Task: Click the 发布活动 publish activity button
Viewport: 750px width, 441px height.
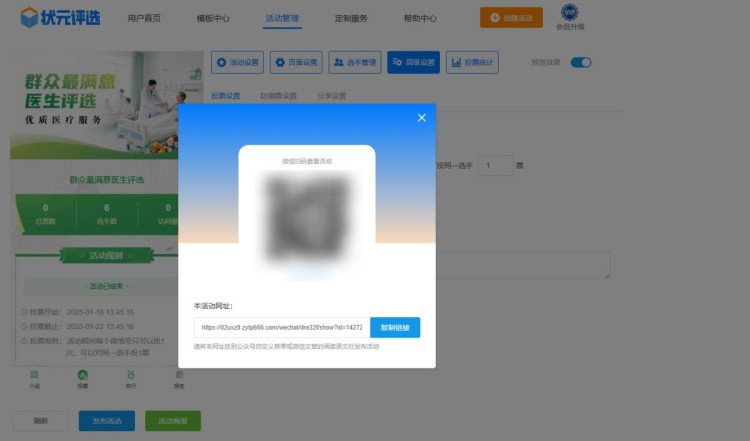Action: 106,420
